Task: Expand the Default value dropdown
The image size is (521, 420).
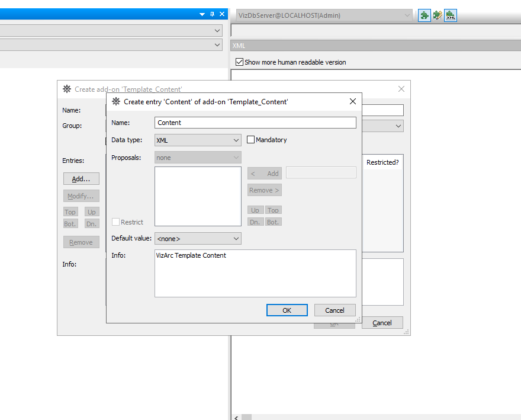Action: click(x=198, y=239)
